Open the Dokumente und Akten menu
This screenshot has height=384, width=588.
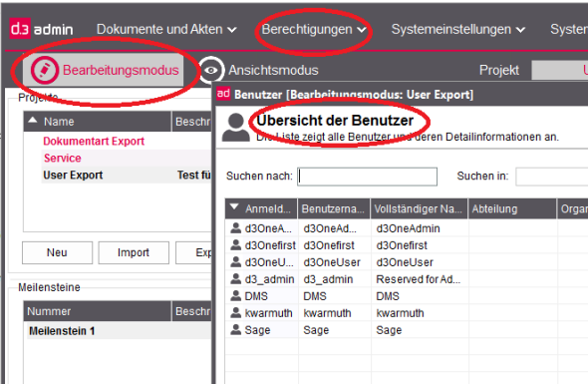[x=166, y=29]
